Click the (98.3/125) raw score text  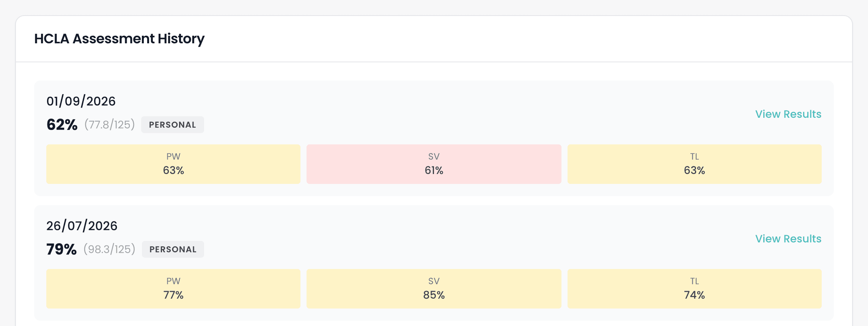tap(110, 249)
